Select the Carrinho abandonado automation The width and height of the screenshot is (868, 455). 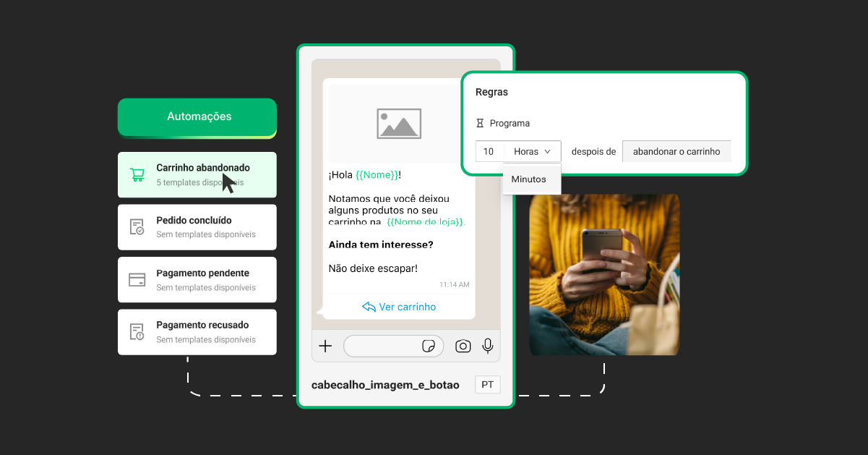click(x=197, y=174)
